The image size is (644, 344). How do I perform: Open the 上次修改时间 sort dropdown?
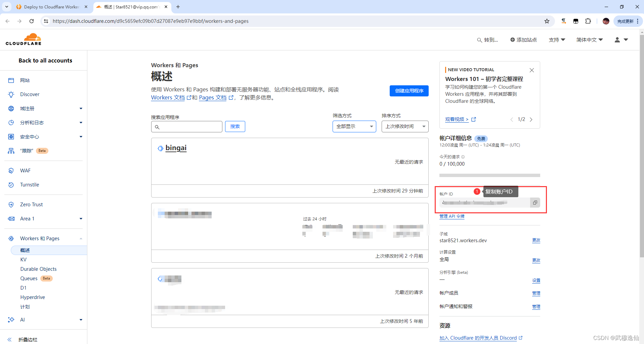[x=405, y=126]
